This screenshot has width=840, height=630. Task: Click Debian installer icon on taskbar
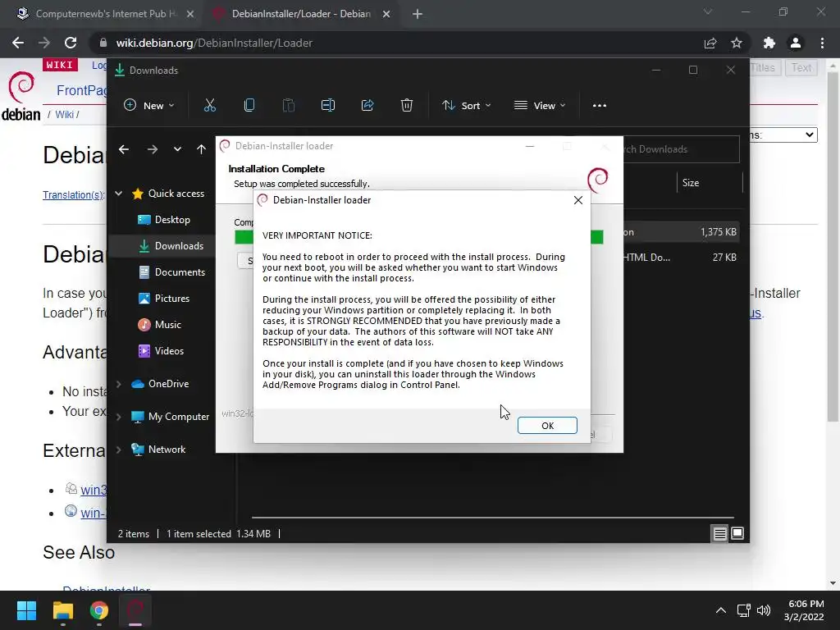[135, 610]
